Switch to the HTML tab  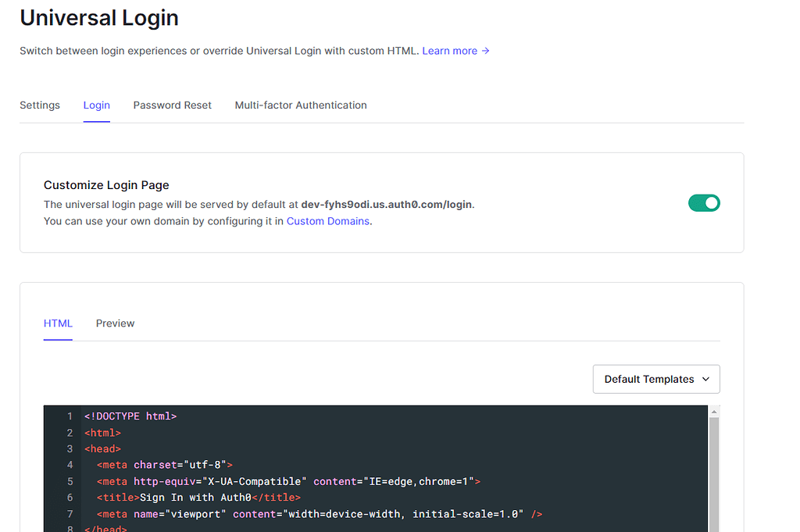coord(58,323)
